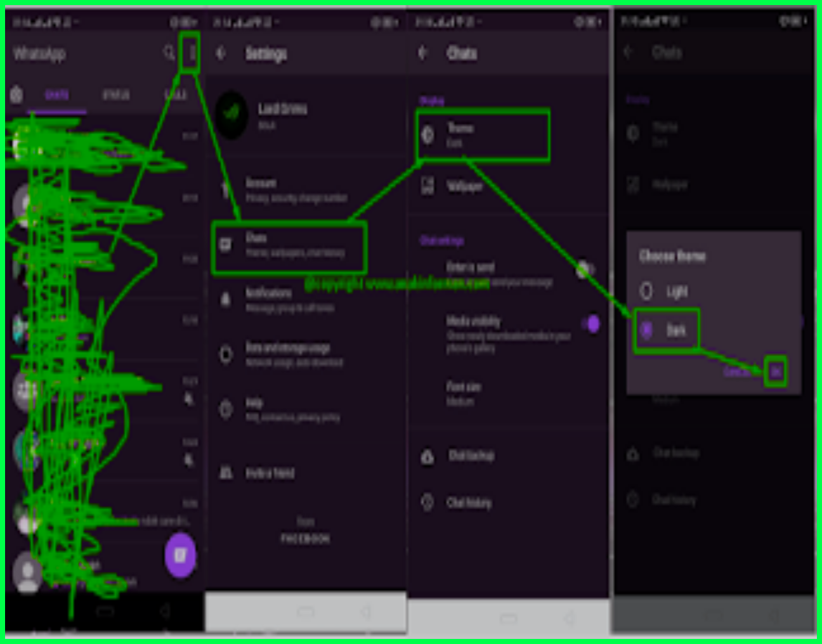The image size is (822, 644).
Task: Tap Android back button under Settings screen
Action: coord(365,612)
